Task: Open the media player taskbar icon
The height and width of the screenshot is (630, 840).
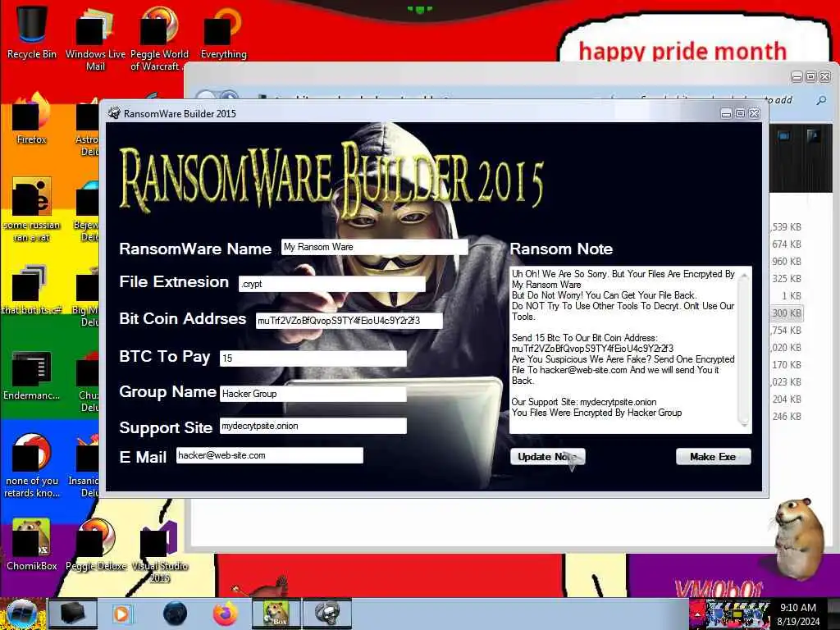Action: pos(121,614)
